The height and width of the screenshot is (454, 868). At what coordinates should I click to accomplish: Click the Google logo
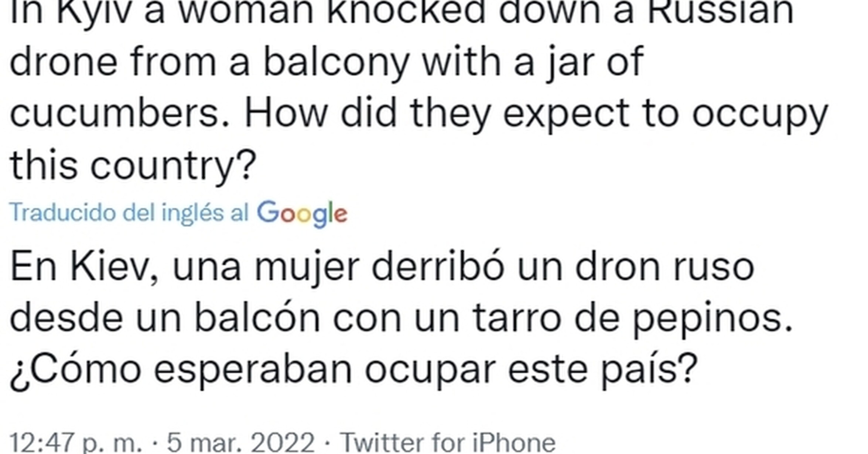pyautogui.click(x=302, y=214)
